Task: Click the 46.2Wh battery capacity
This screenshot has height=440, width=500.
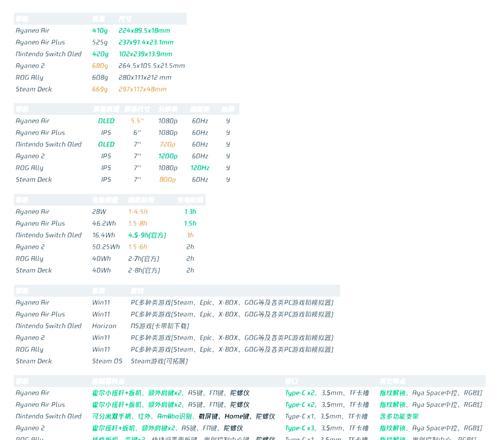Action: (x=104, y=223)
